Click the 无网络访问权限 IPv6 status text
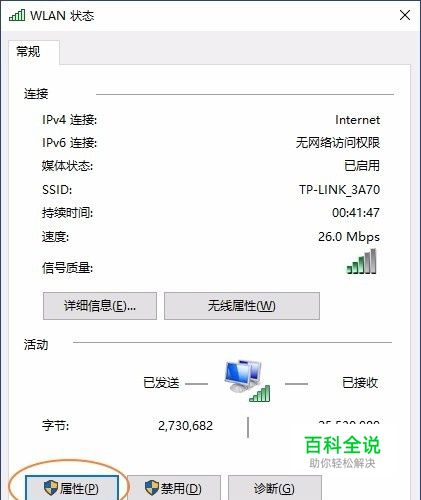Screen dimensions: 421x500 pyautogui.click(x=338, y=143)
